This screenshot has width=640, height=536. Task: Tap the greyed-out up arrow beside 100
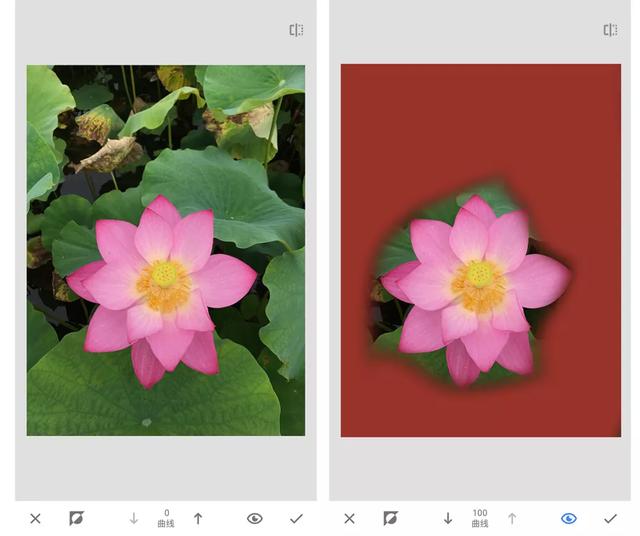512,518
